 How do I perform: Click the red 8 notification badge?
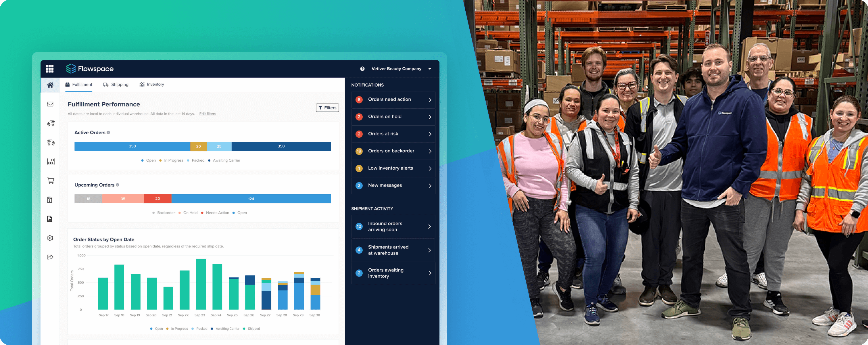(359, 99)
